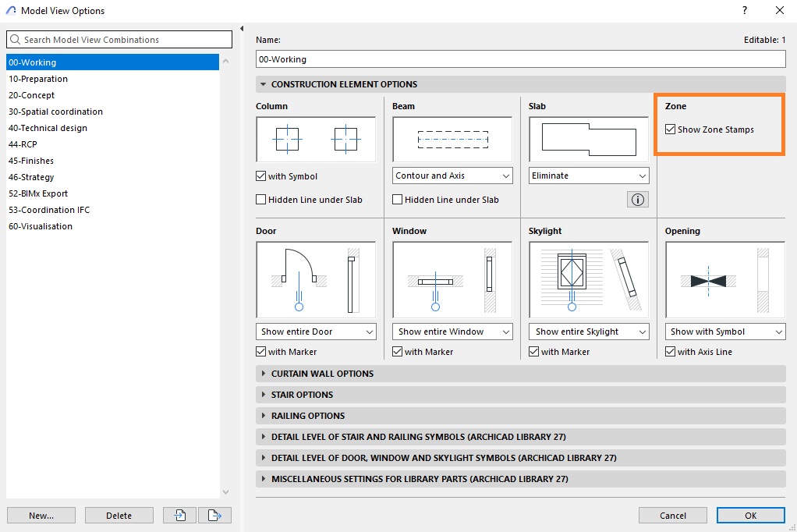Click the Name field containing 00-Working
The width and height of the screenshot is (797, 532).
(520, 59)
